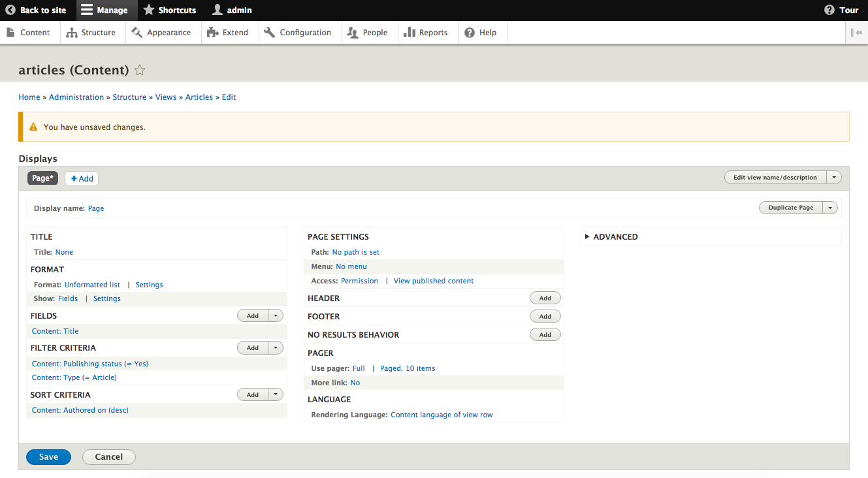The width and height of the screenshot is (868, 478).
Task: Click the Back to site arrow icon
Action: coord(10,10)
